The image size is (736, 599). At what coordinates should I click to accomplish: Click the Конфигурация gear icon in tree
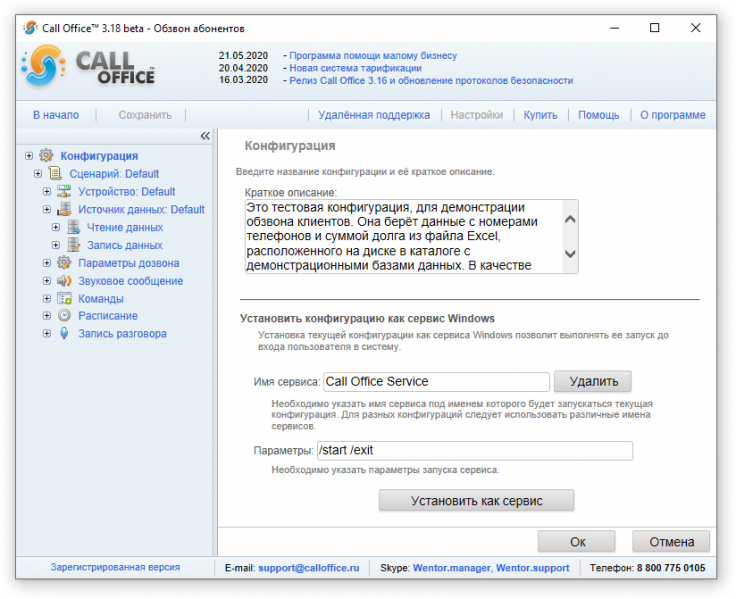coord(46,155)
